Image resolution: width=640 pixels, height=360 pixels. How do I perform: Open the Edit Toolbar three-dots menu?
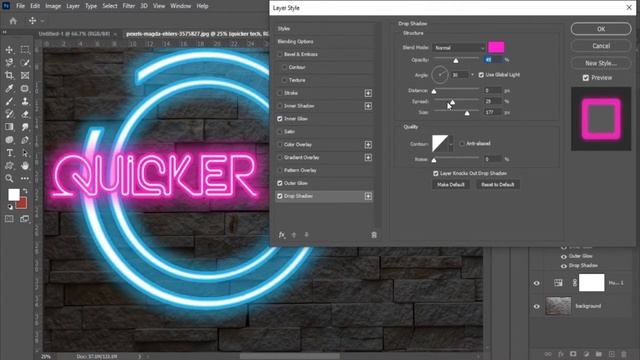(x=25, y=178)
